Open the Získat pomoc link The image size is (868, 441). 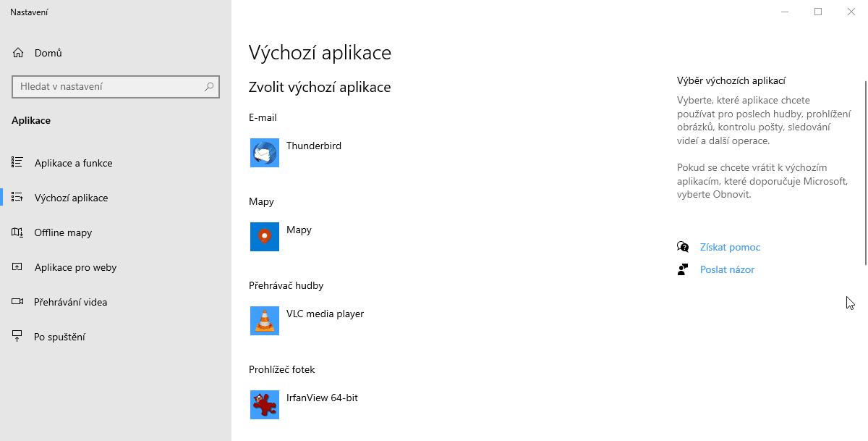click(730, 247)
